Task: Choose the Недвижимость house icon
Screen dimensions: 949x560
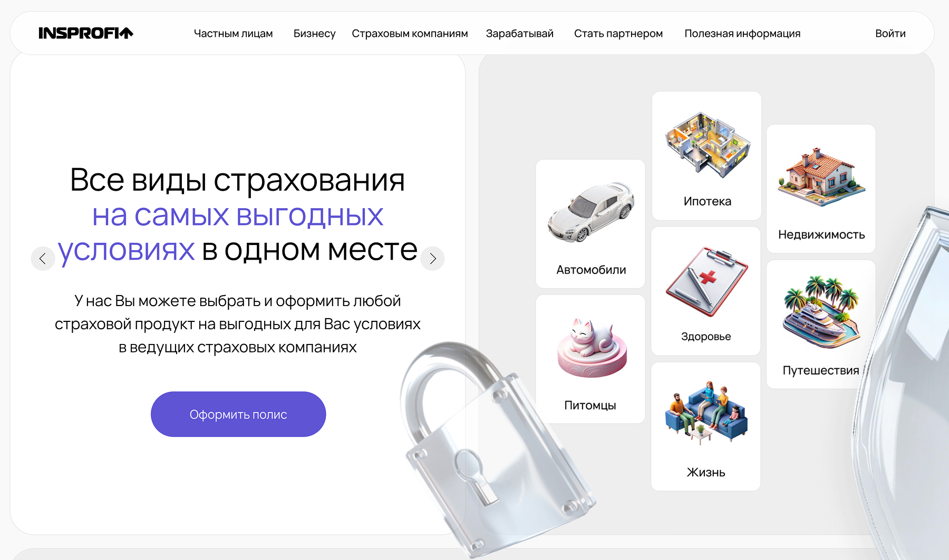Action: tap(821, 176)
